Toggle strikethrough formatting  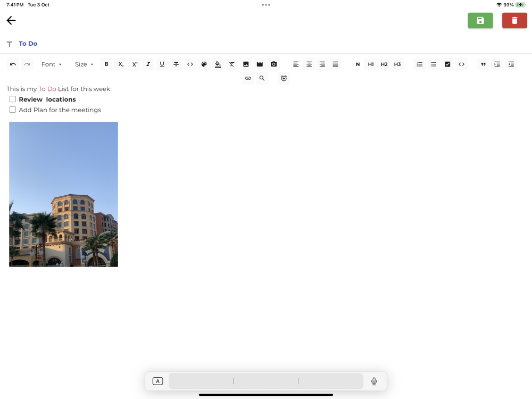(x=176, y=64)
